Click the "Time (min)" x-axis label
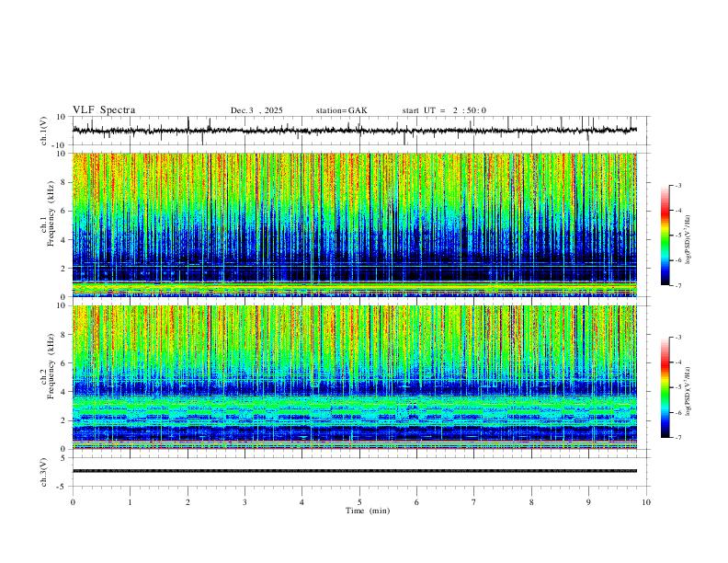This screenshot has height=563, width=728. point(368,511)
